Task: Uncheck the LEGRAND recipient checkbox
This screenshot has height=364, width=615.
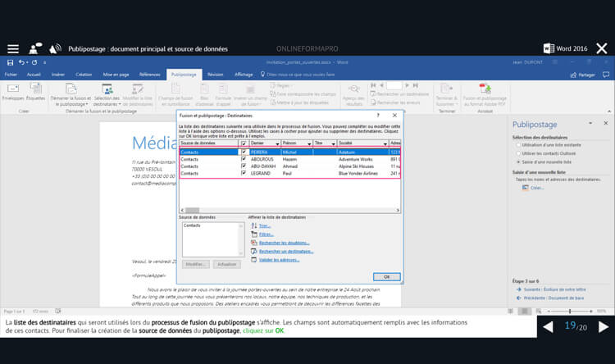Action: pyautogui.click(x=244, y=173)
